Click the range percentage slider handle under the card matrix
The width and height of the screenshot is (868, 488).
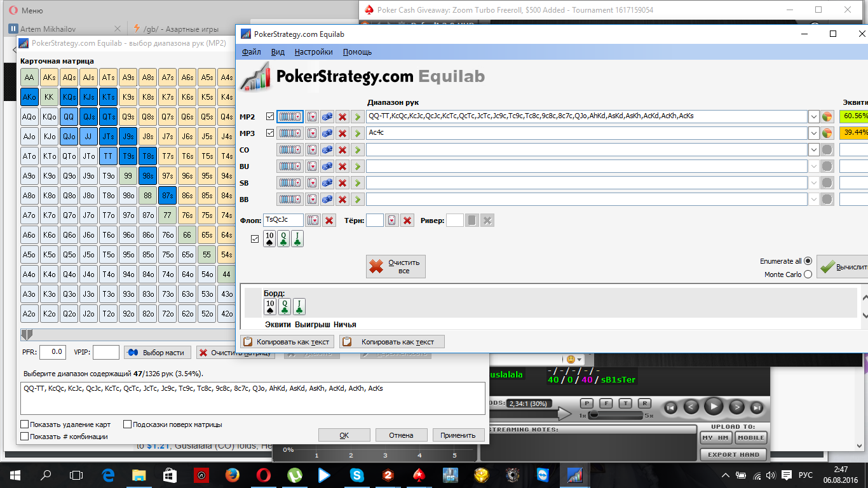pos(26,334)
